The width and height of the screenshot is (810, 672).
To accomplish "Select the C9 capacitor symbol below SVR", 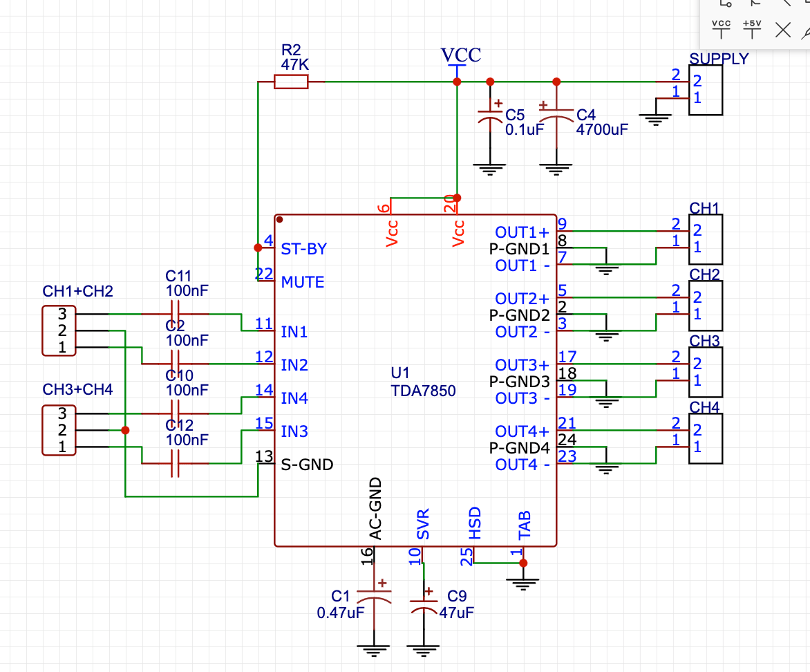I will 424,604.
